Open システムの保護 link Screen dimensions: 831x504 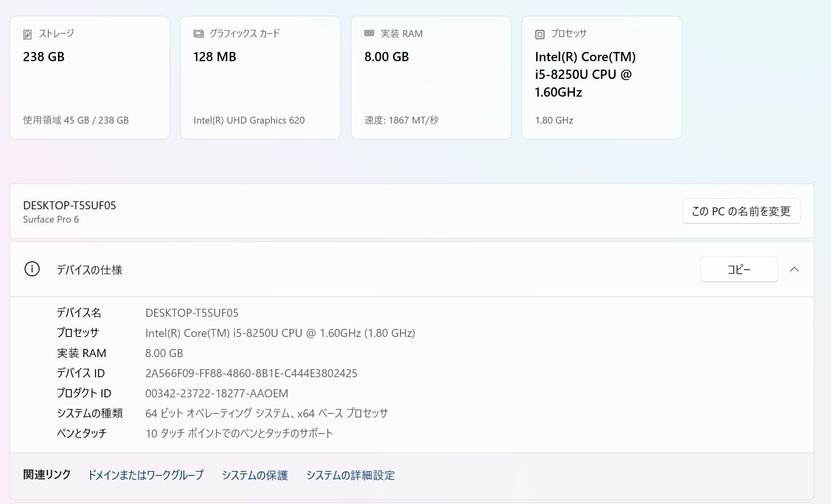point(255,475)
